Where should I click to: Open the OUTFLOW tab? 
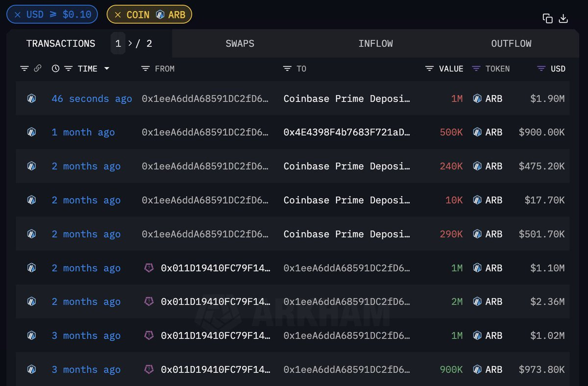coord(511,44)
